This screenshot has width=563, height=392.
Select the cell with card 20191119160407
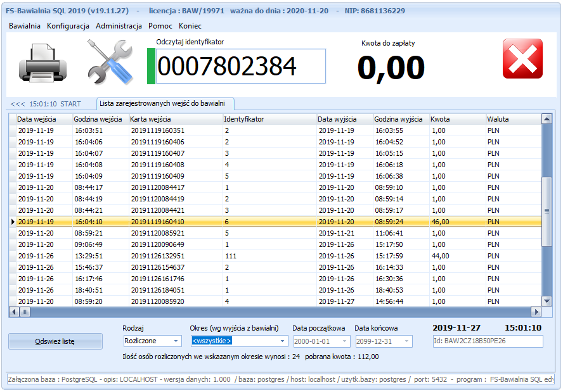176,153
